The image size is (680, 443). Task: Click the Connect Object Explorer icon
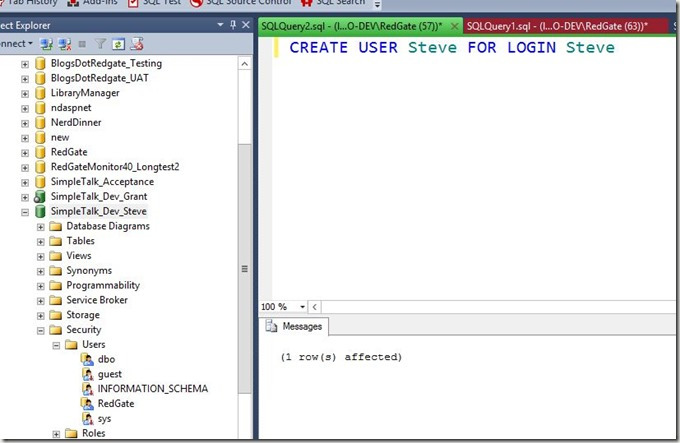[46, 44]
